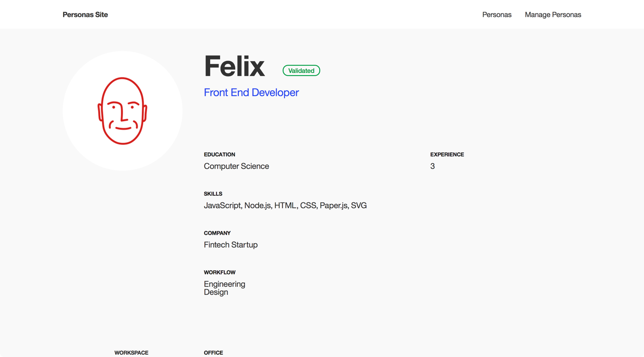Click the Felix name heading
Screen dimensions: 644x357
tap(234, 66)
